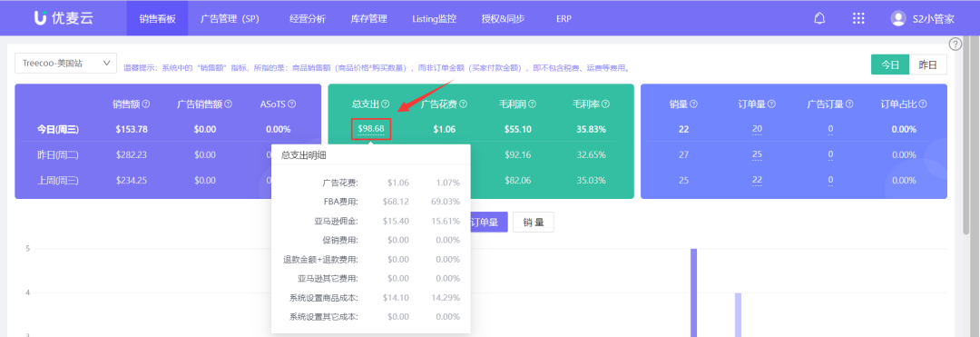Viewport: 980px width, 337px height.
Task: Open ERP menu
Action: pos(563,18)
